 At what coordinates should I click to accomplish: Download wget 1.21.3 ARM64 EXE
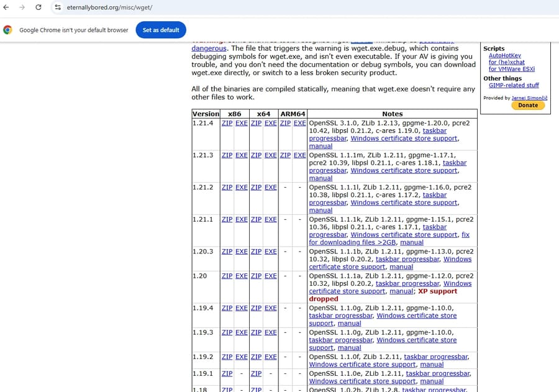point(300,155)
